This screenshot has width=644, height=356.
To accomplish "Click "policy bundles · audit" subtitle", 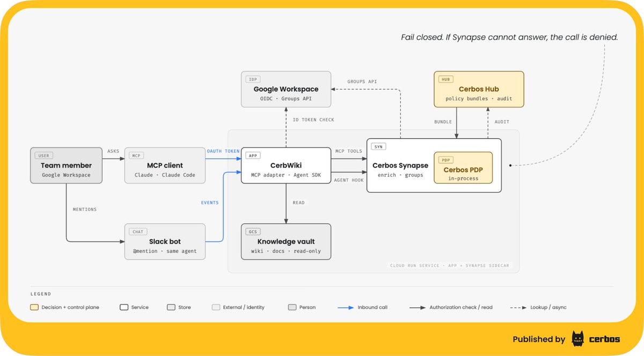I will 479,99.
